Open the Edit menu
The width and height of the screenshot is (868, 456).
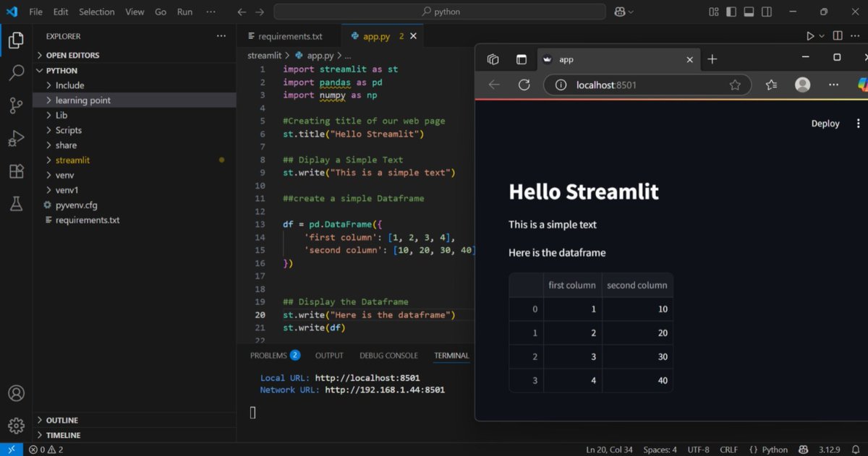pos(60,12)
